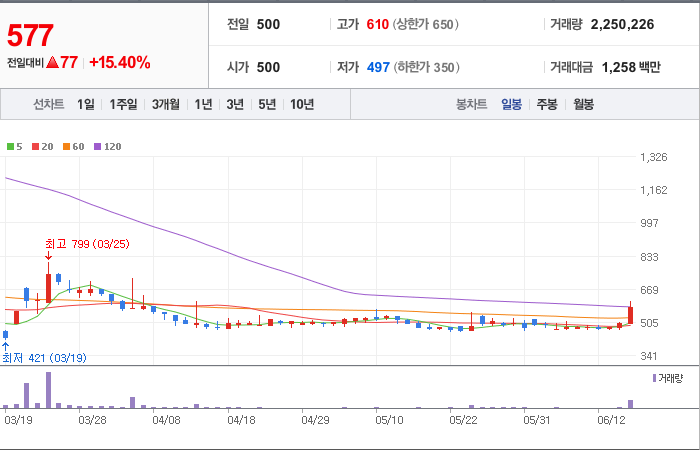Open the 3년 line chart view
Image resolution: width=700 pixels, height=450 pixels.
[x=235, y=104]
